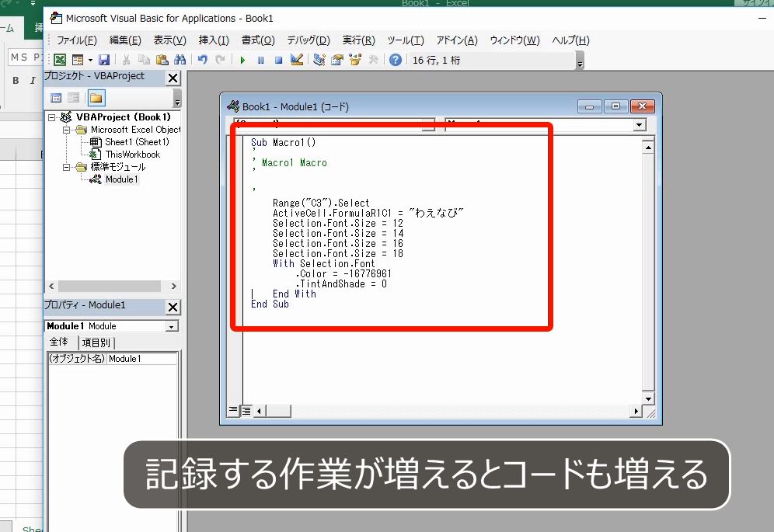Collapse Microsoft Excel Objects folder node
Viewport: 774px width, 532px height.
click(x=66, y=130)
